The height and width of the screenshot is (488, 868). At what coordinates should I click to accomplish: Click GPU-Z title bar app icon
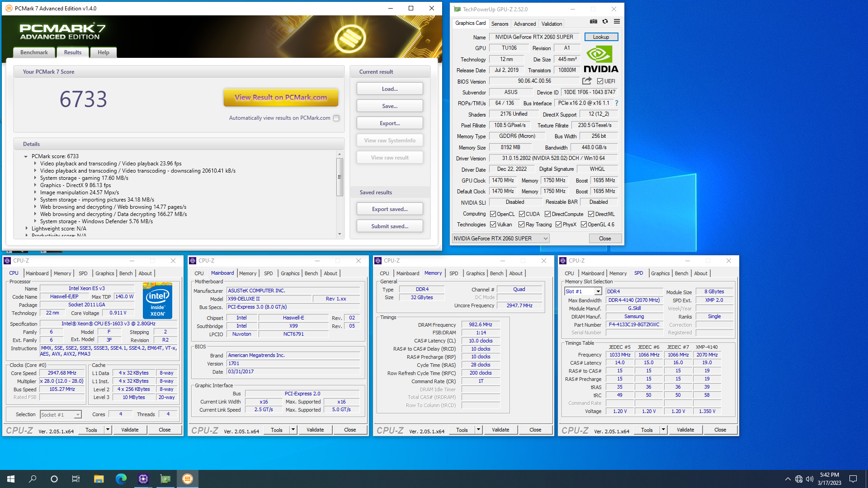click(x=458, y=9)
